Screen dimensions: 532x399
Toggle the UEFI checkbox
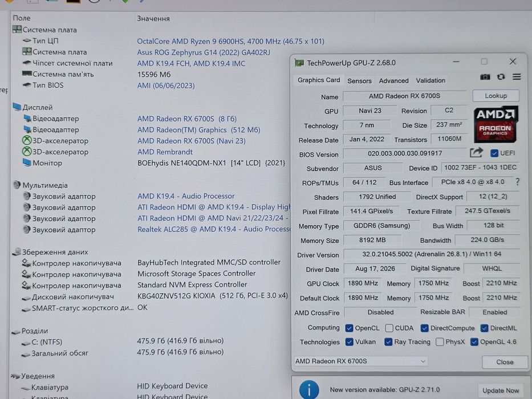(494, 153)
